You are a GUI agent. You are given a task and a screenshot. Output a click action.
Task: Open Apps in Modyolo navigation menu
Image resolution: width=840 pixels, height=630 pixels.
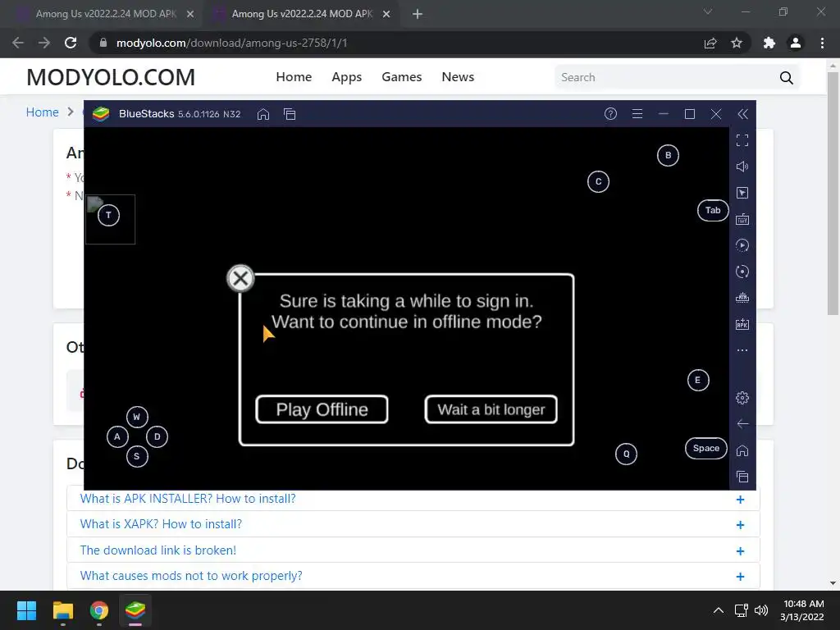(x=347, y=77)
